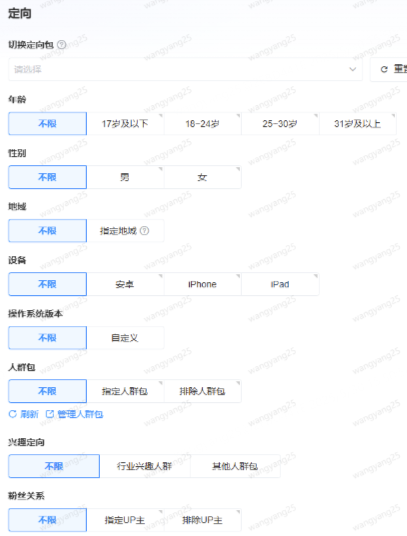Open the 管理人群包 link
This screenshot has height=536, width=407.
pos(74,414)
